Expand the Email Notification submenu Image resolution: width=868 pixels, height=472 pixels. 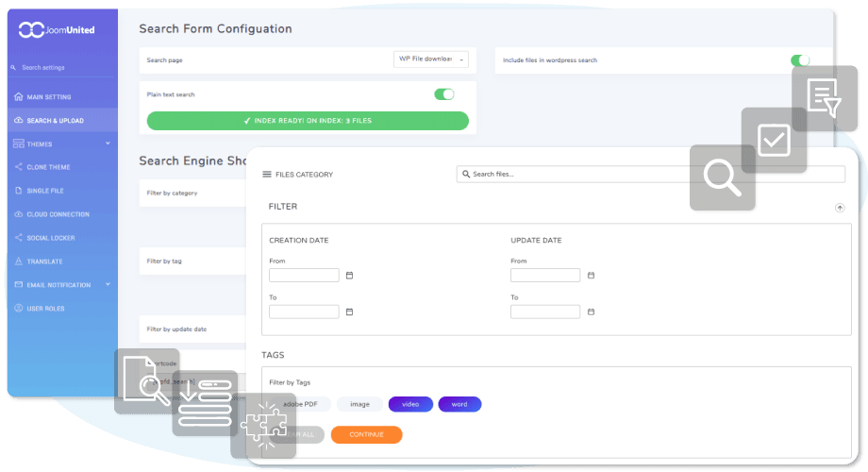click(x=108, y=285)
